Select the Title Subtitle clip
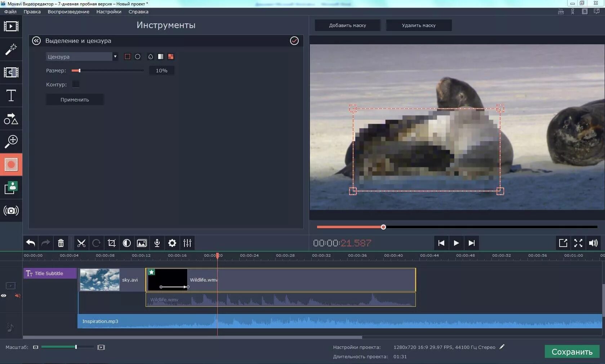Viewport: 605px width, 364px height. (50, 273)
